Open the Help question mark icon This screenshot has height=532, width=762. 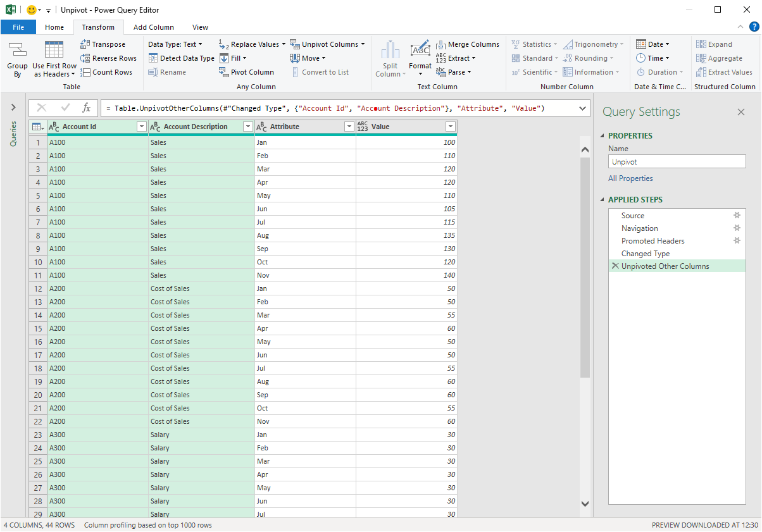pyautogui.click(x=754, y=27)
